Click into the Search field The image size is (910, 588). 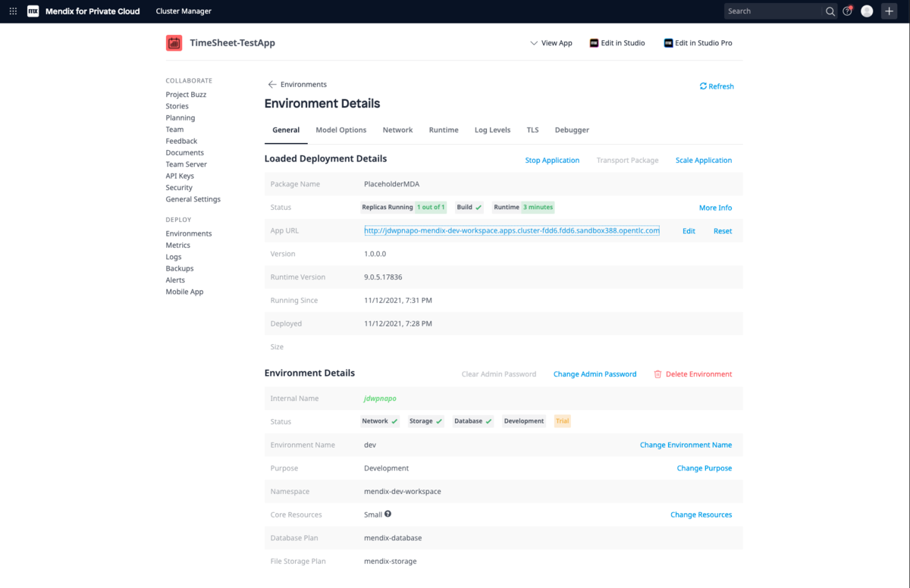pos(773,11)
